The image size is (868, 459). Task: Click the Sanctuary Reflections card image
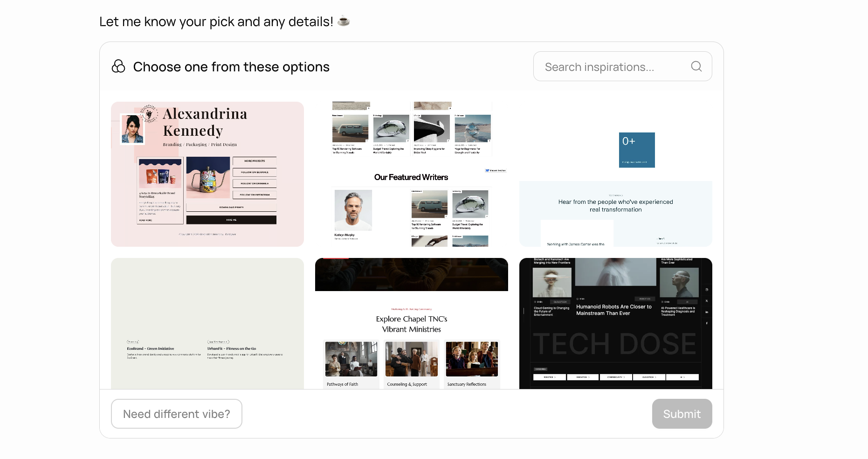click(472, 359)
